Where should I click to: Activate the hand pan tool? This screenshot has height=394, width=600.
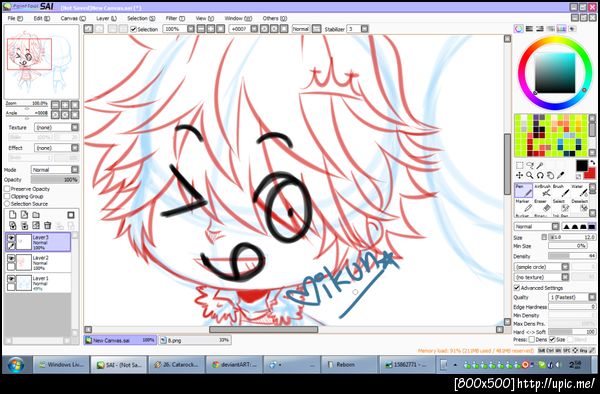[x=550, y=175]
